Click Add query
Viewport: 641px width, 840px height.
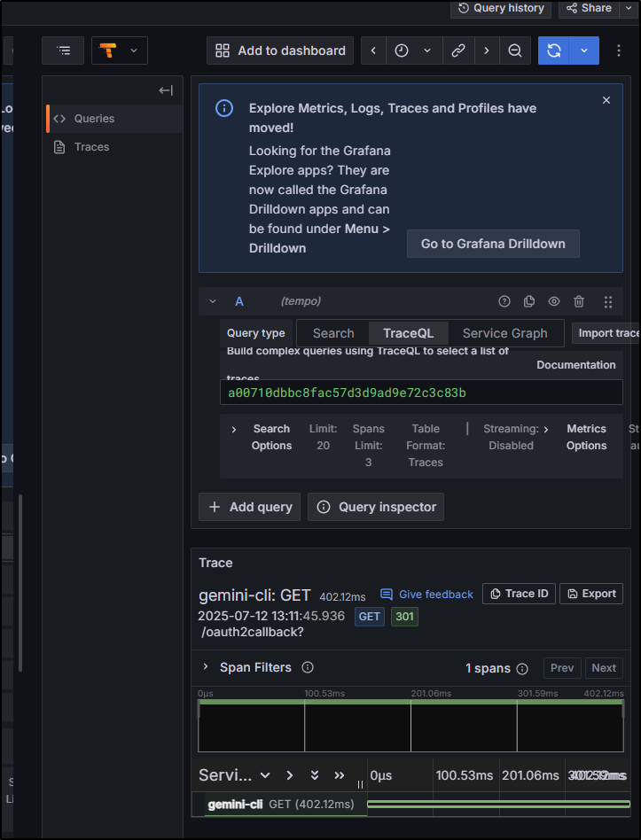(x=250, y=507)
